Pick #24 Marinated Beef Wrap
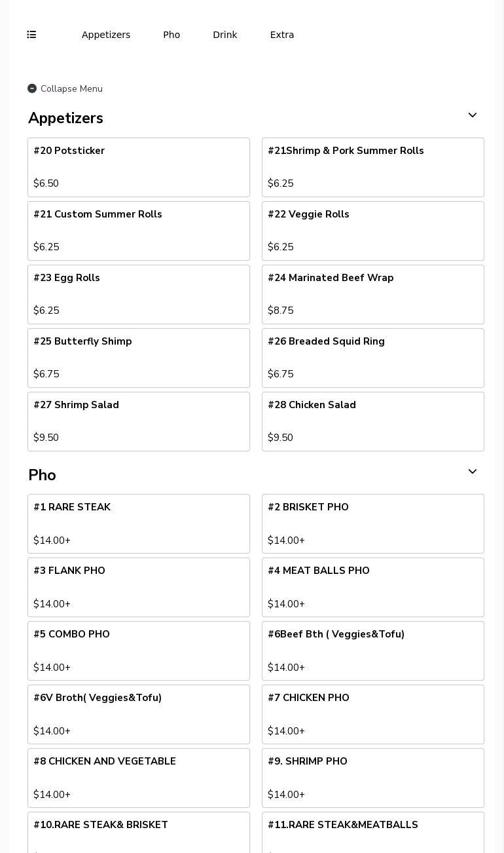This screenshot has height=853, width=504. (x=373, y=294)
